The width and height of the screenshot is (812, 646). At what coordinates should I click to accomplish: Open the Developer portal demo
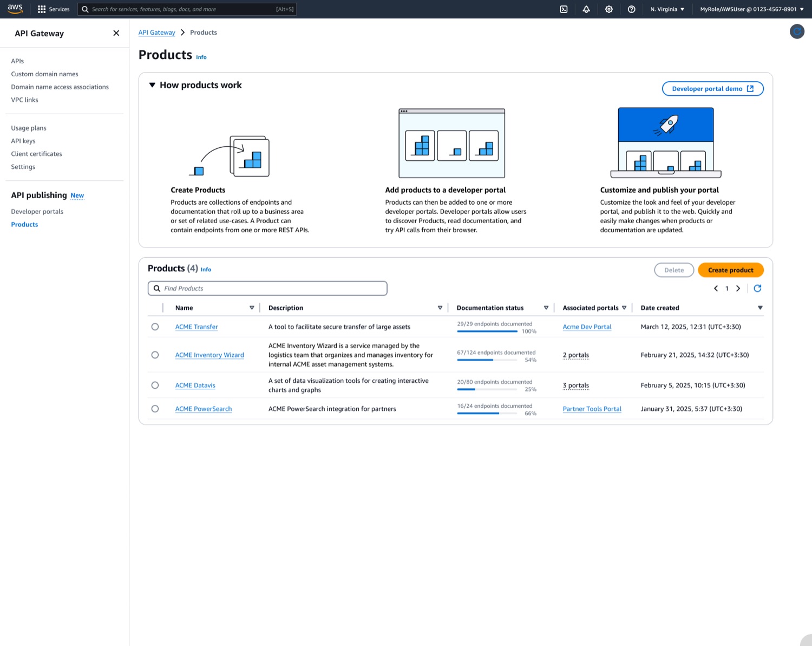(x=712, y=89)
